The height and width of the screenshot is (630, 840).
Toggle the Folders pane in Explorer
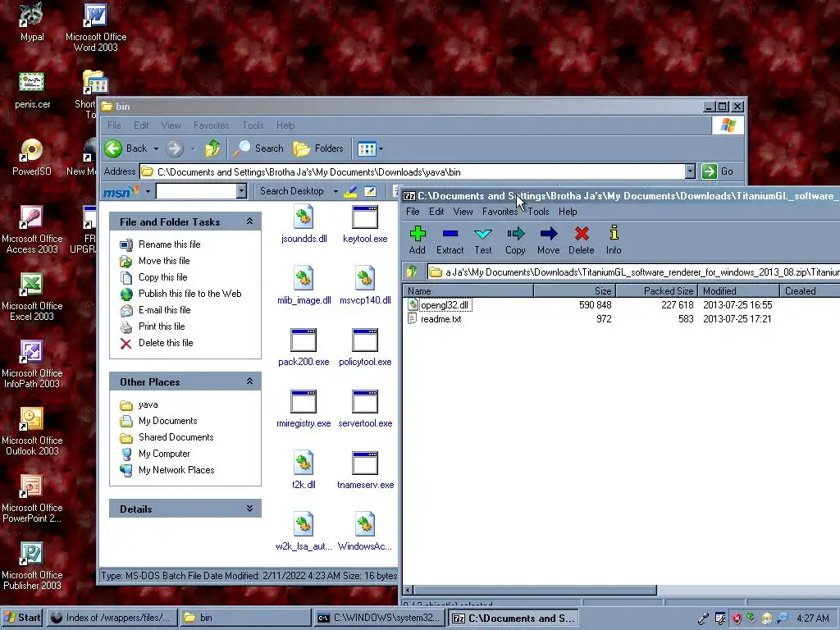[318, 148]
